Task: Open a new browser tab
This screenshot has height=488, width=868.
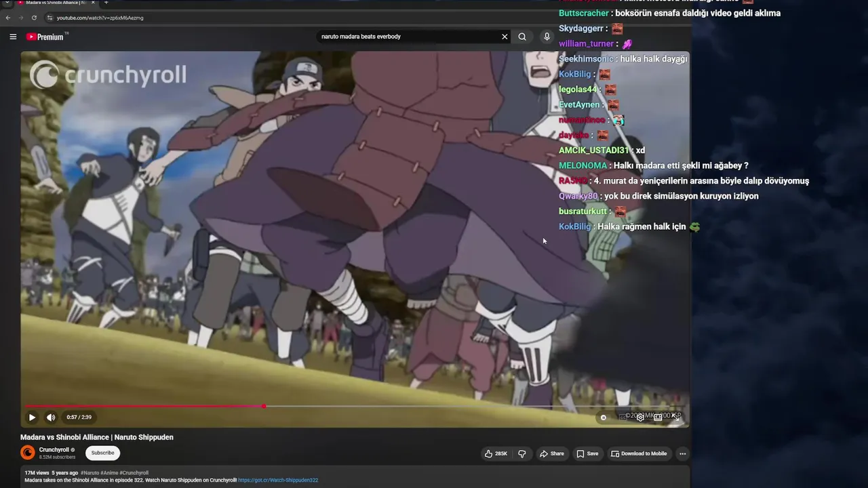Action: point(106,3)
